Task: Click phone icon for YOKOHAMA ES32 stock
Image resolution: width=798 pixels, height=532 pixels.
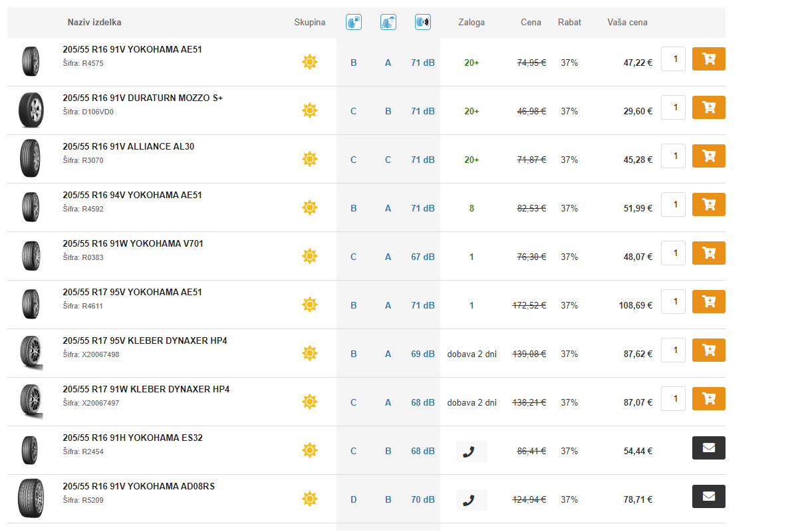Action: (x=471, y=451)
